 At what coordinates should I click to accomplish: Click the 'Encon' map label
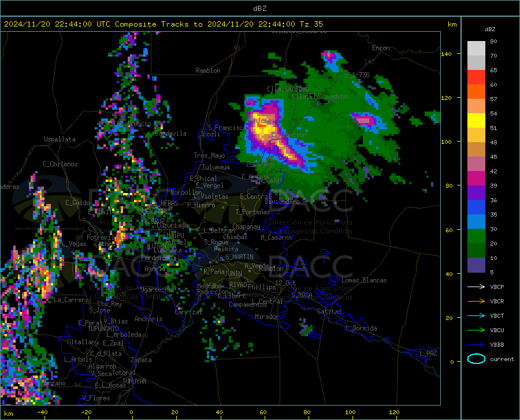point(381,48)
